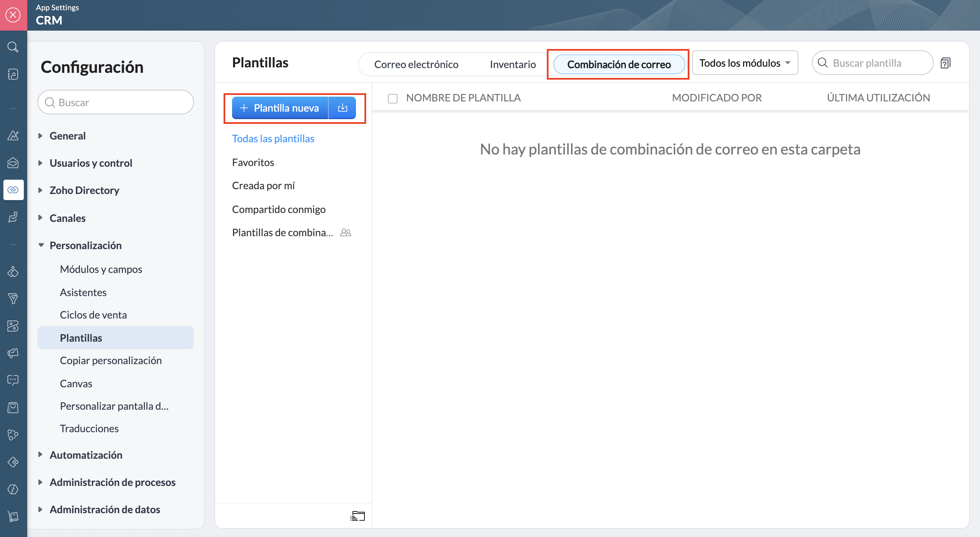980x537 pixels.
Task: Click the folder list icon below folders panel
Action: pyautogui.click(x=357, y=516)
